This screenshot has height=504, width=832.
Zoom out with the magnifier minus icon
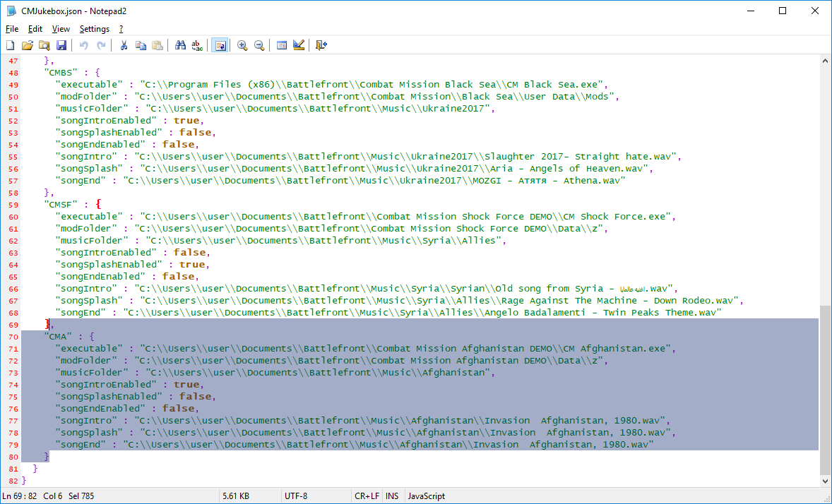click(x=259, y=46)
